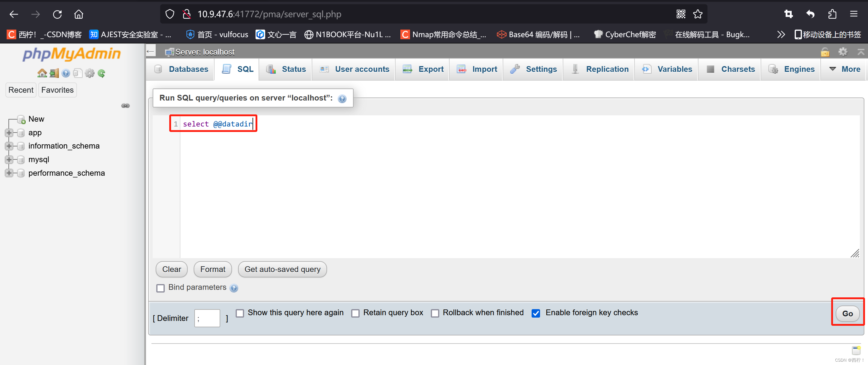Screen dimensions: 868x365
Task: Click the green reload navigation panel icon
Action: pyautogui.click(x=101, y=73)
